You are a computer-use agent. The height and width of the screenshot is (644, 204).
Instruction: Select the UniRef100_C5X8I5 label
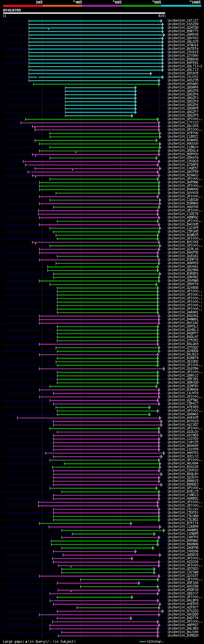pos(183,52)
